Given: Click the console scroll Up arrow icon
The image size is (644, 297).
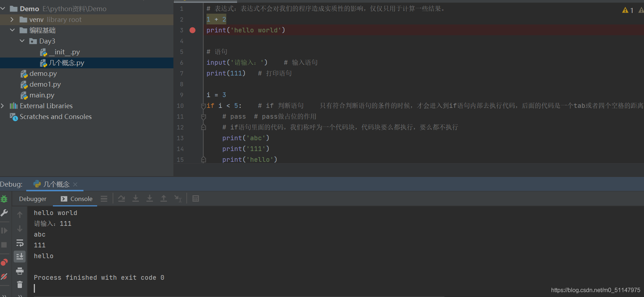Looking at the screenshot, I should coord(20,215).
